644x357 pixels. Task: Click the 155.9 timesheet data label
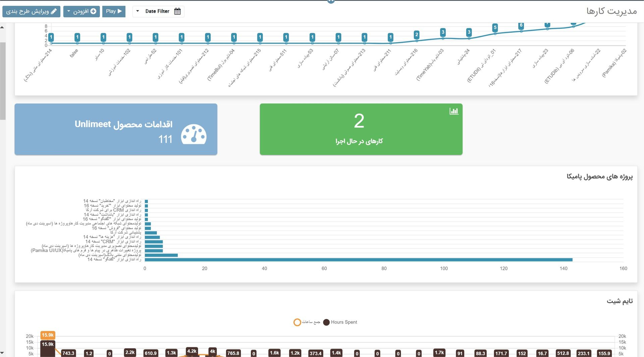(604, 353)
